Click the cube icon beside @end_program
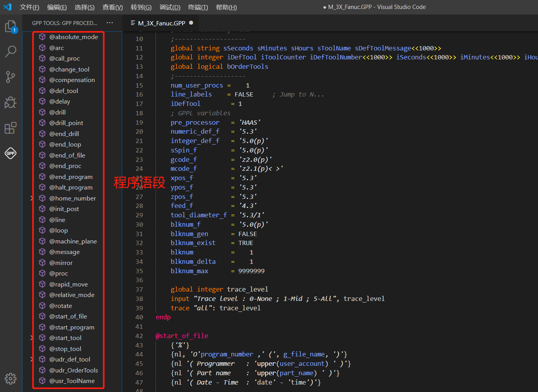Screen dimensions: 538x392 pos(42,177)
